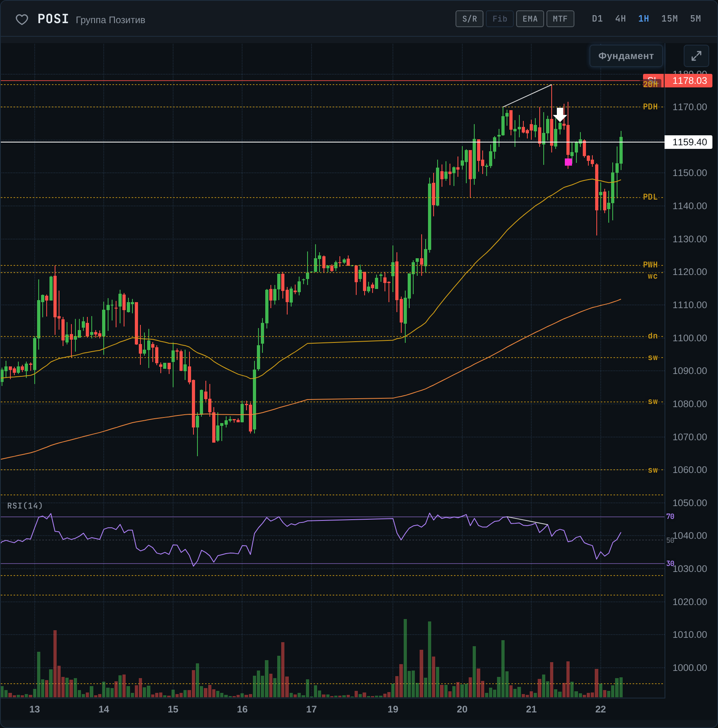The image size is (718, 728).
Task: Click the 1159.40 current price tag
Action: point(689,142)
